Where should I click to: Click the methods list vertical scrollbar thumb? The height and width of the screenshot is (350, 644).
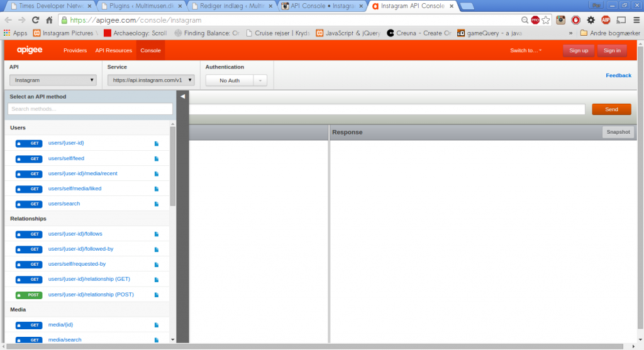click(x=172, y=166)
